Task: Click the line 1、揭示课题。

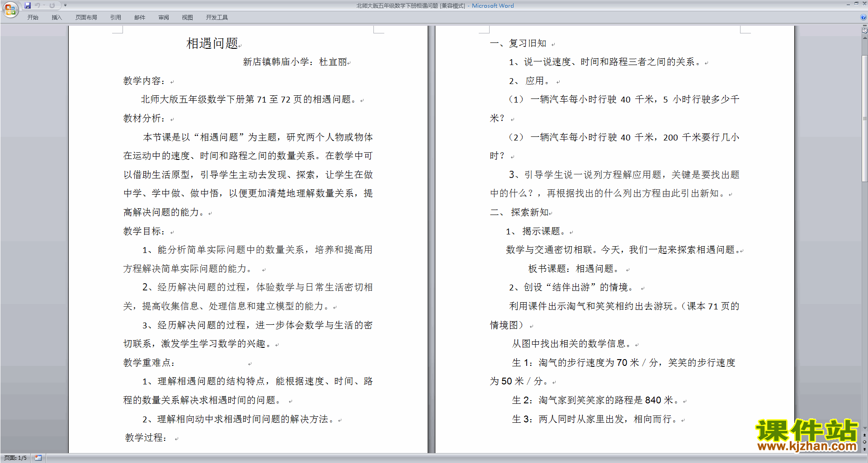Action: click(x=536, y=231)
